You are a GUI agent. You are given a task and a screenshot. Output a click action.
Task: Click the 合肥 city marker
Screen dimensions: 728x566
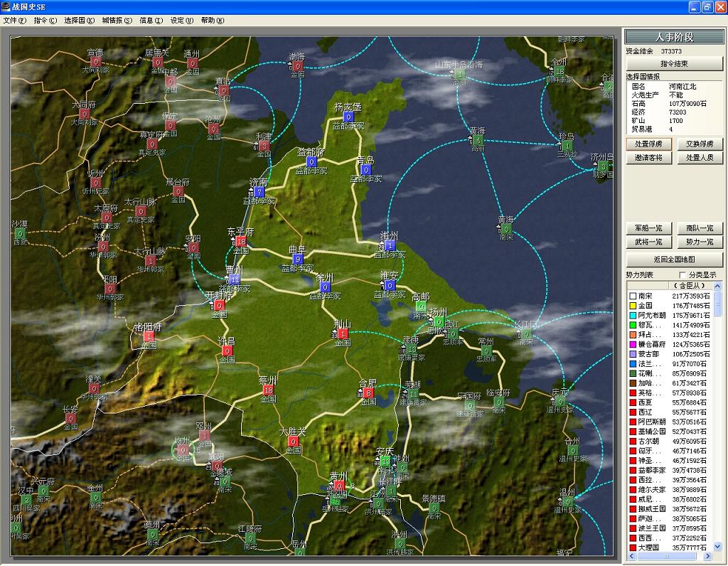368,393
